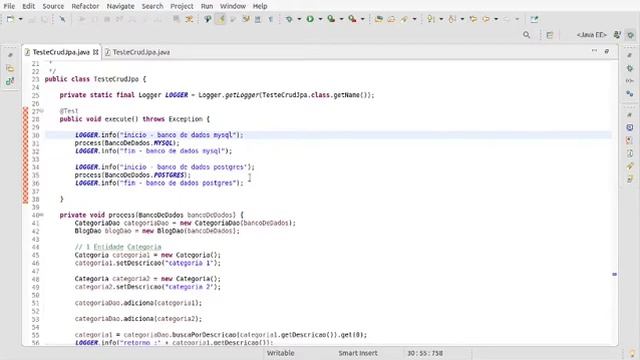Collapse the process method at line 40
The image size is (640, 360).
42,215
